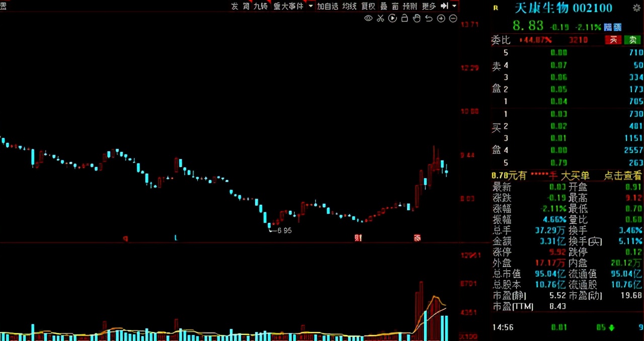Click 加自选 to add to watchlist
The image size is (644, 341).
328,6
